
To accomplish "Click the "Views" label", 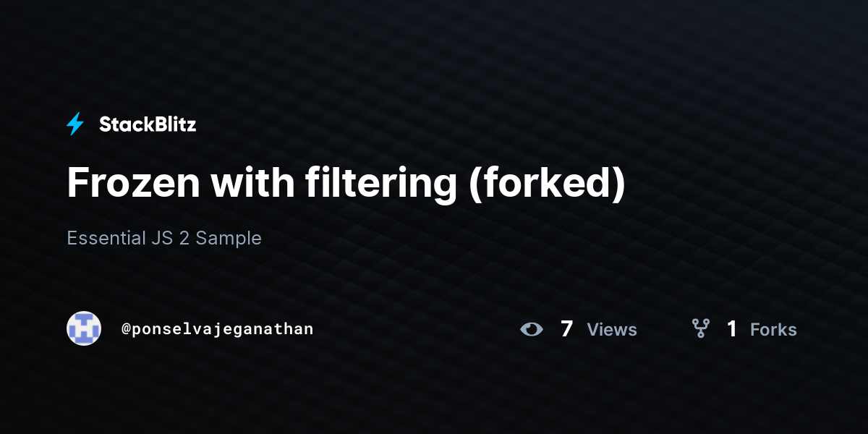I will coord(612,330).
